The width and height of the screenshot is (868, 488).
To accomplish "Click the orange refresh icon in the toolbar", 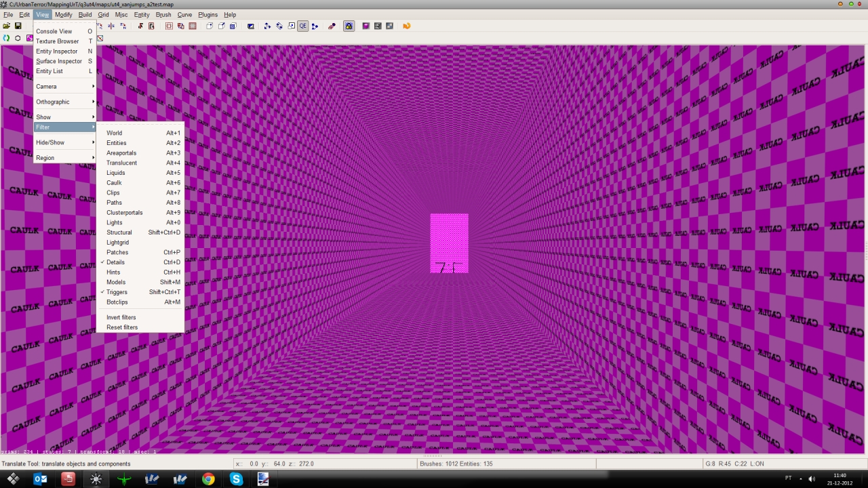I will (x=407, y=26).
